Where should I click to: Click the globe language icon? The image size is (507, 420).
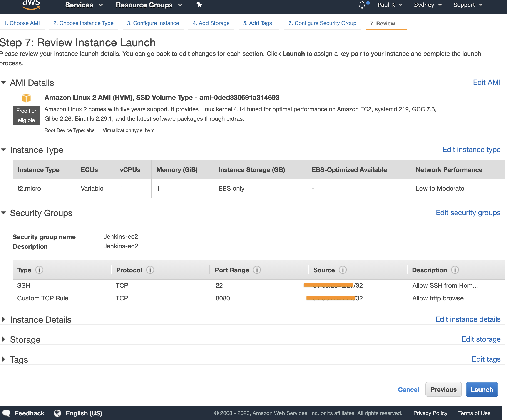(57, 413)
